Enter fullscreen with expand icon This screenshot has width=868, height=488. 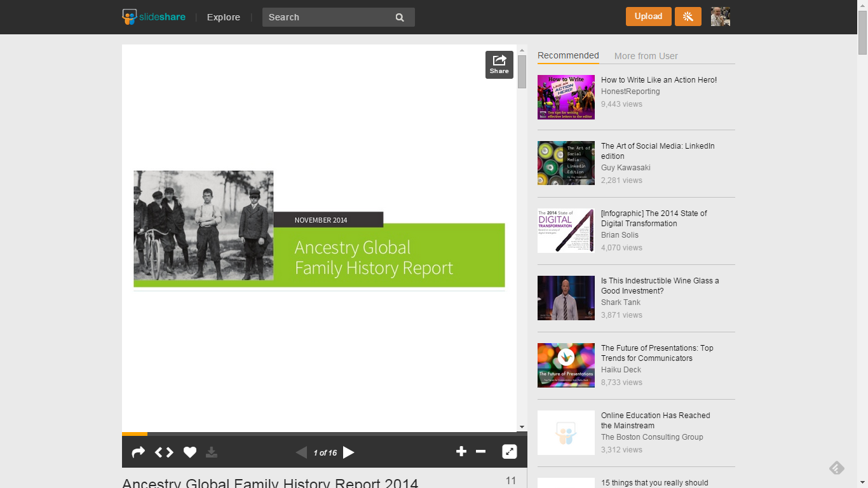point(510,452)
